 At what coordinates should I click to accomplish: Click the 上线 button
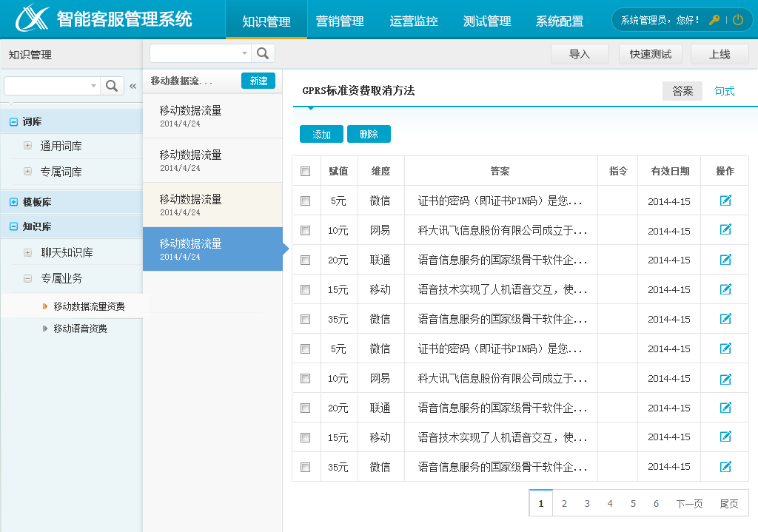pyautogui.click(x=720, y=54)
